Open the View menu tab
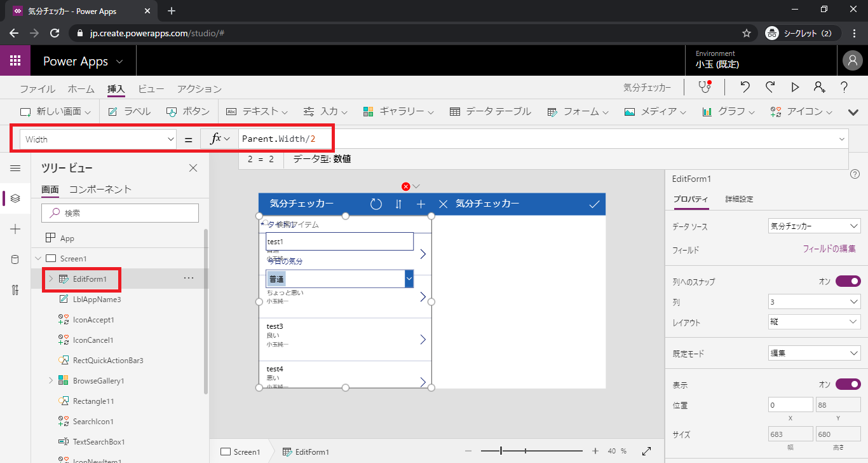 pyautogui.click(x=151, y=89)
